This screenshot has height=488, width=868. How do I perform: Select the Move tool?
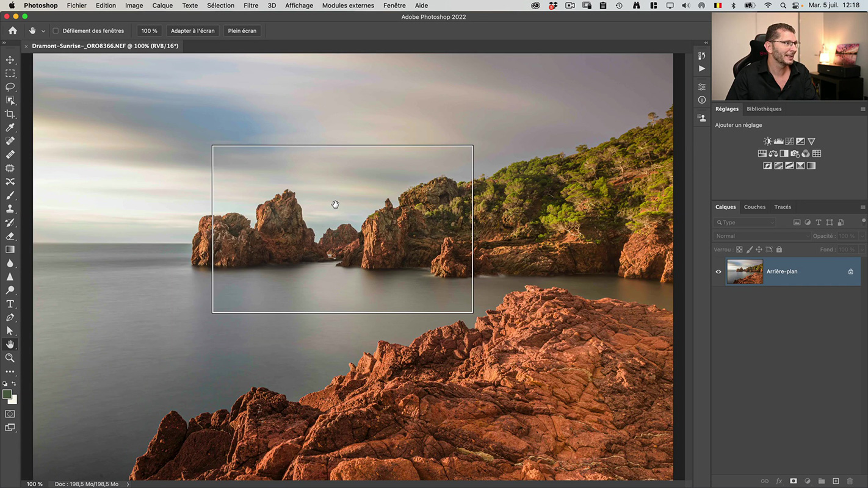10,60
